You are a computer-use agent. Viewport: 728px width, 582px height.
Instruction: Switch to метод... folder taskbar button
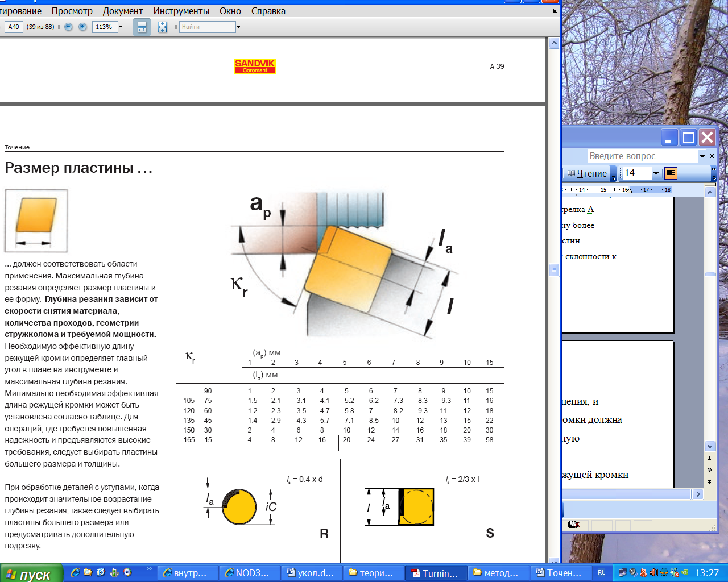(498, 573)
